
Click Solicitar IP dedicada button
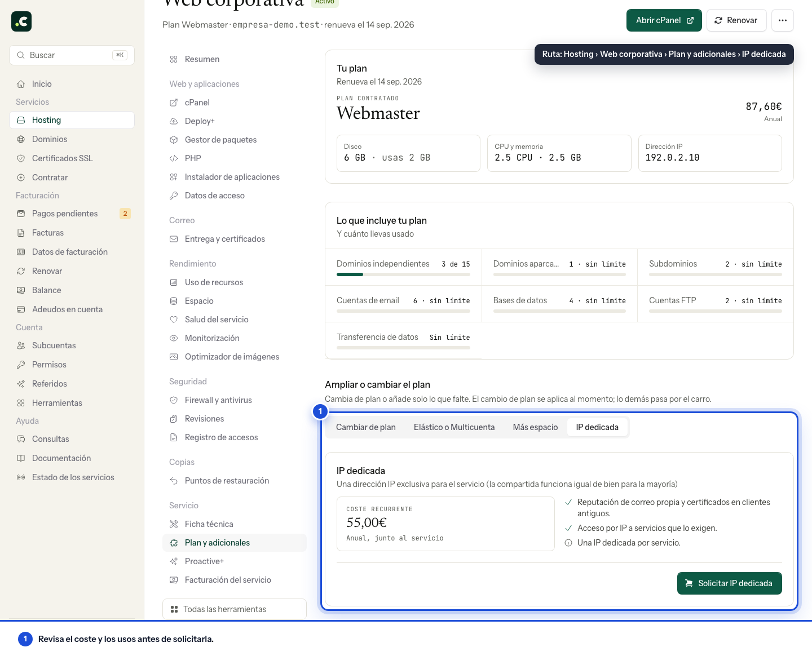(x=730, y=583)
